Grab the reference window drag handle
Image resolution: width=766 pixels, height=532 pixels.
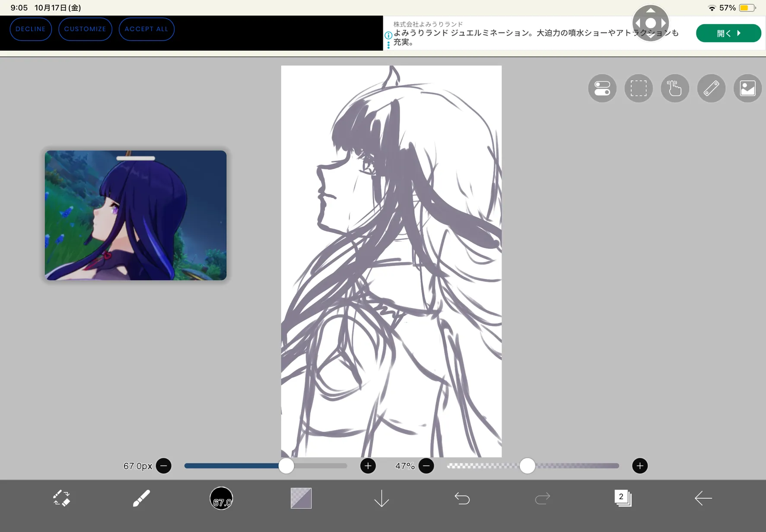click(136, 158)
